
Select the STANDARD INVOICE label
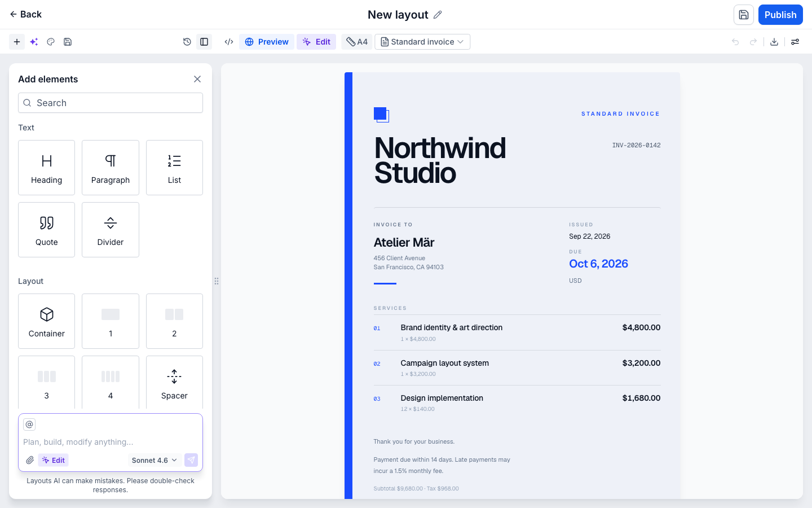[620, 114]
